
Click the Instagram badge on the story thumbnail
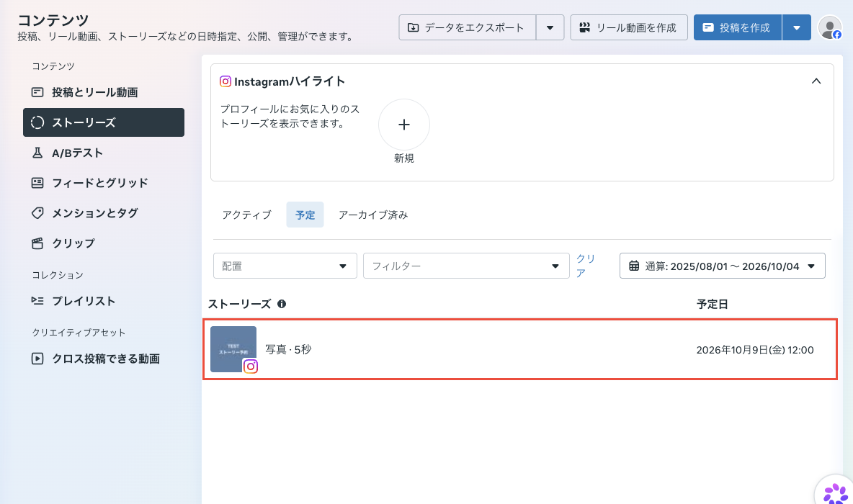pos(250,366)
